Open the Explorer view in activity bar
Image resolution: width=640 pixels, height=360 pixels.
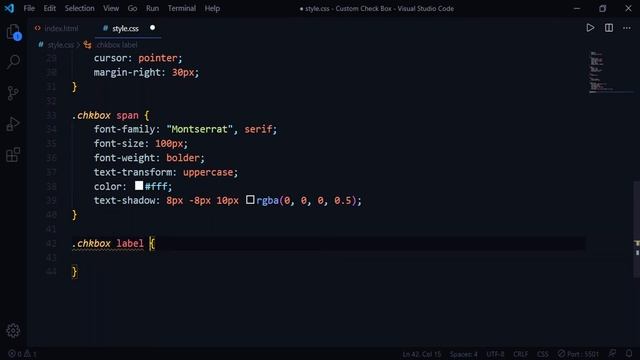[13, 32]
